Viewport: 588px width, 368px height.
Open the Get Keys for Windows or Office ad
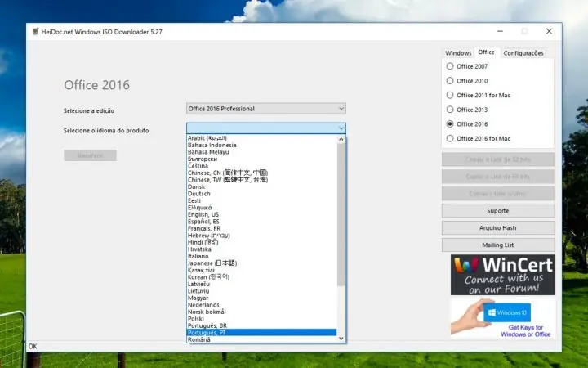(x=503, y=317)
